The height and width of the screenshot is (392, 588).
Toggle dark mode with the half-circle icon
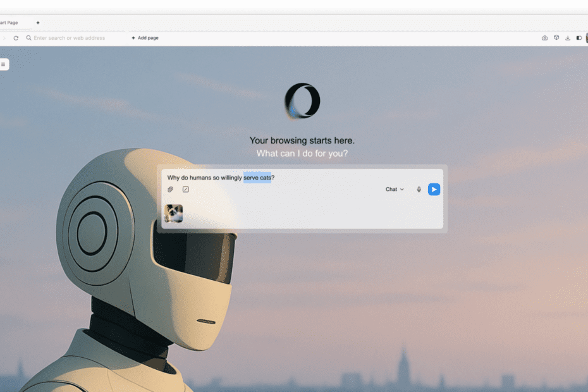pos(579,38)
